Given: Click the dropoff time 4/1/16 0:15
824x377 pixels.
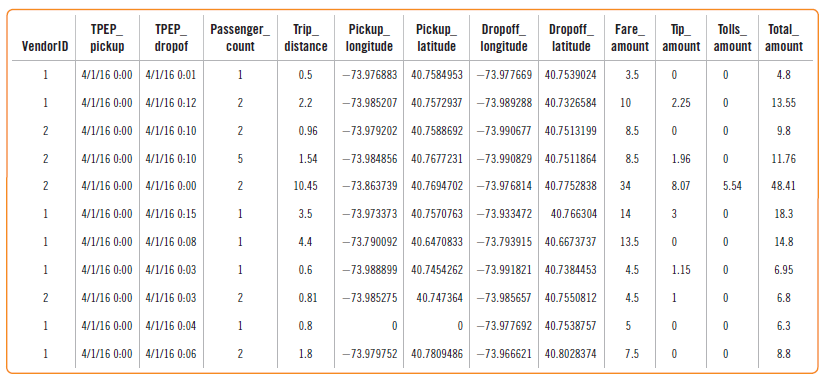Looking at the screenshot, I should click(171, 214).
